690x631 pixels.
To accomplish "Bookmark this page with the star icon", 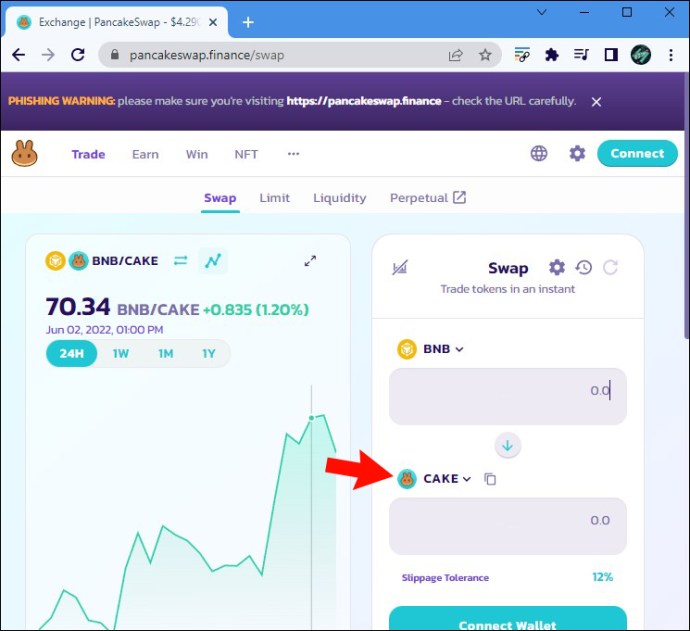I will (x=485, y=55).
